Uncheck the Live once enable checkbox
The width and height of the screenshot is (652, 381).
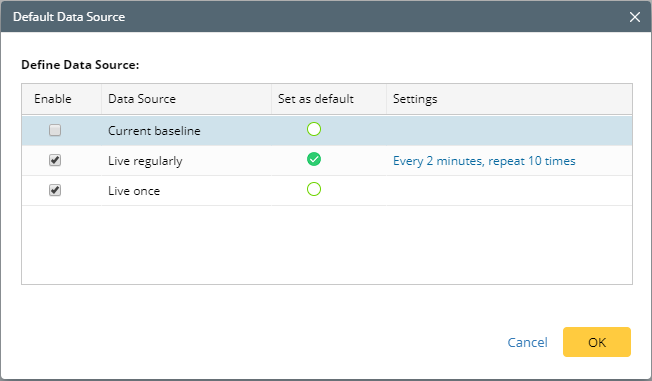(x=55, y=190)
